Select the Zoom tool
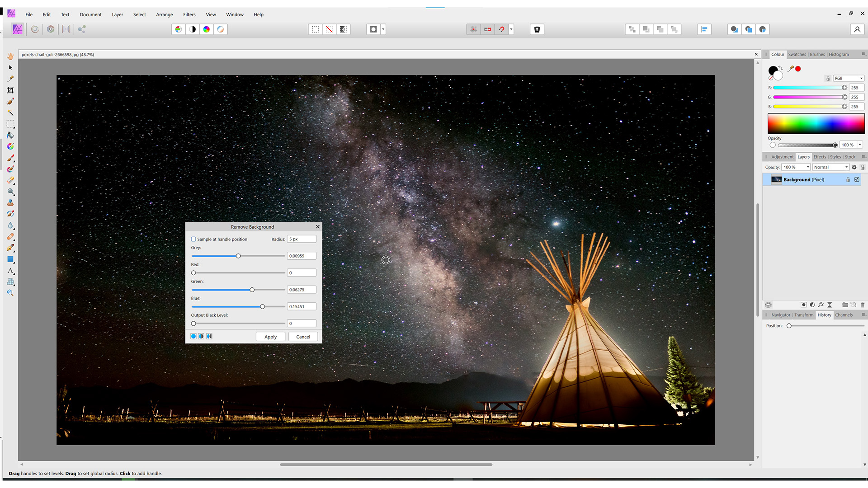Viewport: 868px width, 488px height. click(10, 292)
